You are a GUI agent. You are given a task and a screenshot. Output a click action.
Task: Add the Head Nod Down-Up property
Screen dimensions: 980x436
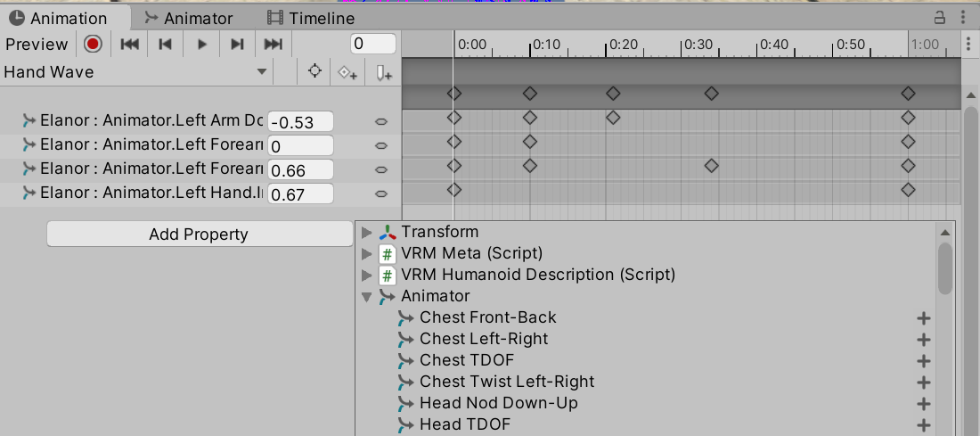[x=923, y=404]
